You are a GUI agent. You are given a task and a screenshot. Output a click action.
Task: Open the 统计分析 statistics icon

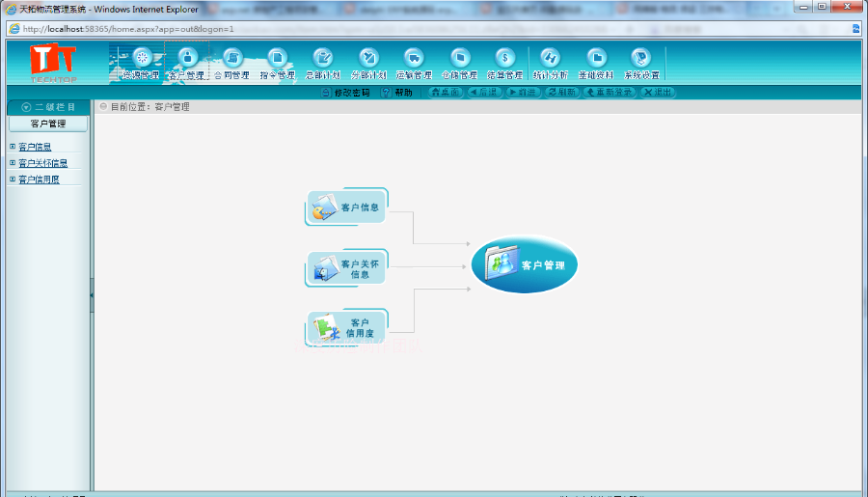click(x=551, y=58)
